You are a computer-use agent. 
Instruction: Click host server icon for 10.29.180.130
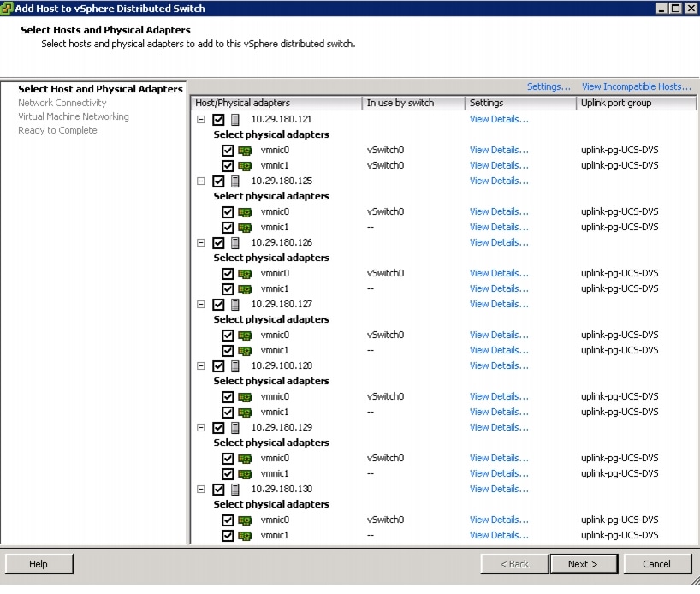[x=235, y=490]
